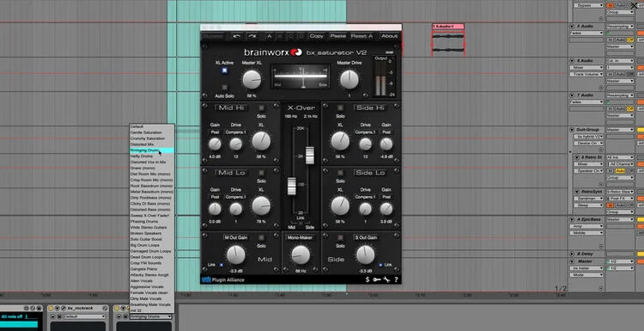
Task: Open the preset dropdown below the list
Action: click(151, 316)
